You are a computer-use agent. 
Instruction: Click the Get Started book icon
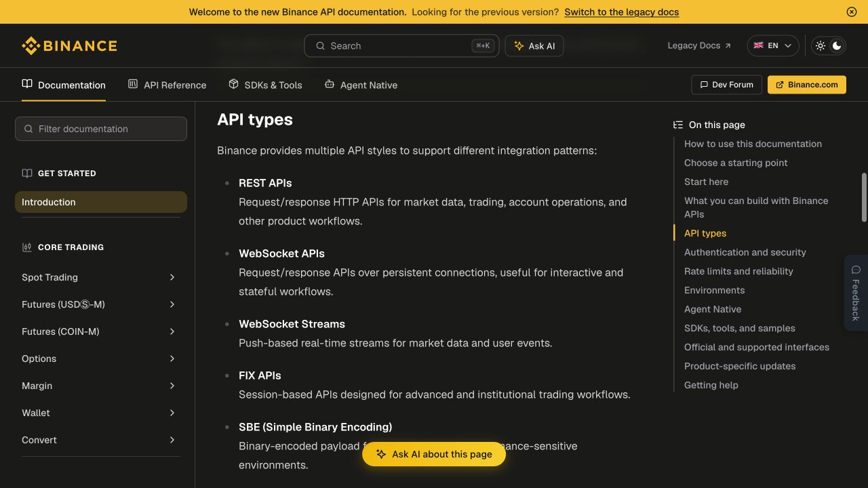click(x=27, y=174)
